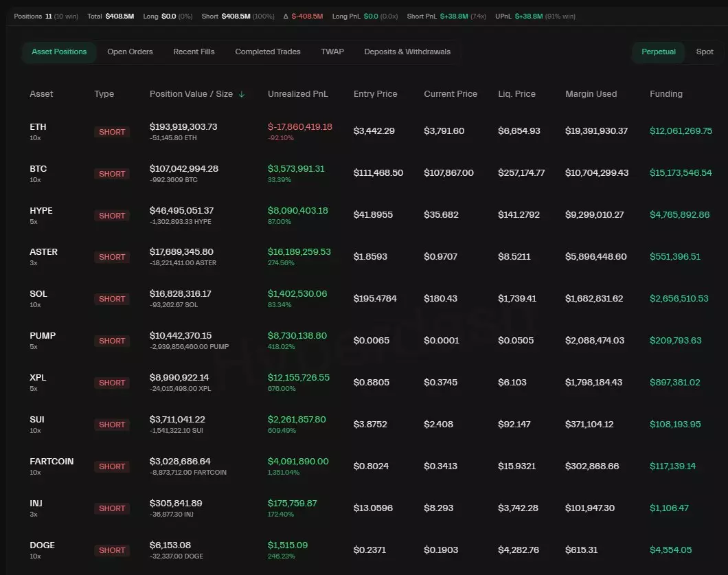Select the Completed Trades tab
The height and width of the screenshot is (575, 728).
pyautogui.click(x=267, y=52)
